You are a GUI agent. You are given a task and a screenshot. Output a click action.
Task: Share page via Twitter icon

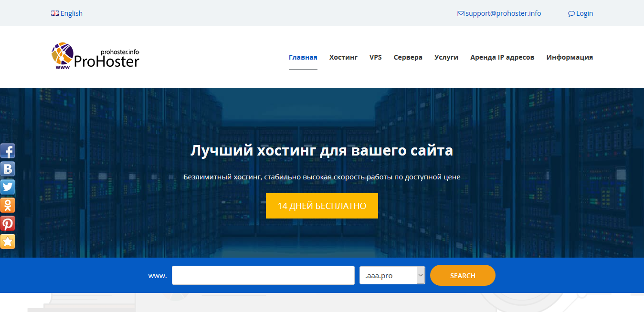coord(8,187)
